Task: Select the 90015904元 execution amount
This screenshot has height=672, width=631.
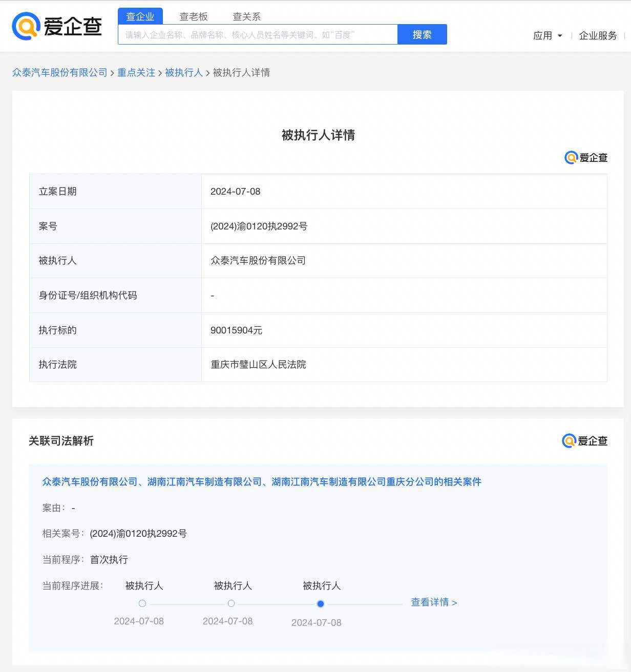Action: 237,330
